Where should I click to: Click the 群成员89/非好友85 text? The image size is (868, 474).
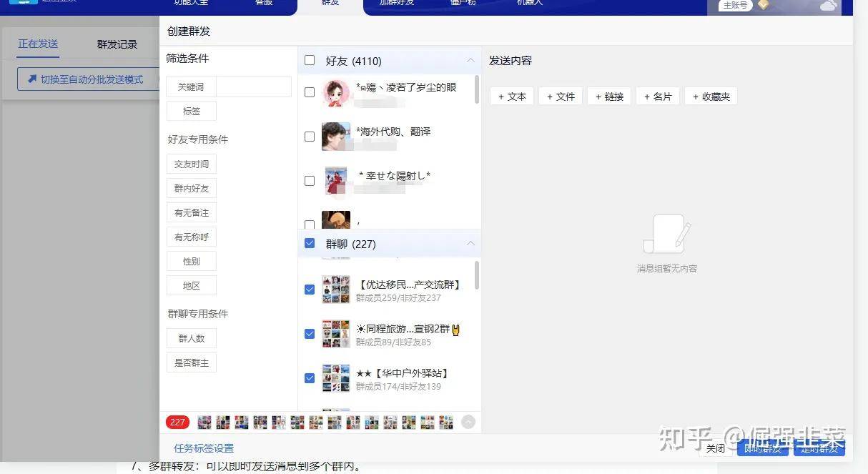tap(393, 342)
